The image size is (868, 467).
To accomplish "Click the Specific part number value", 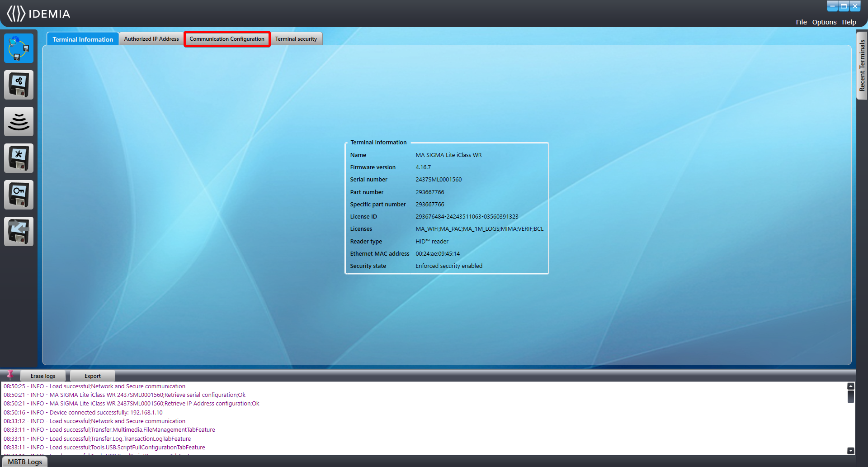I will tap(430, 205).
